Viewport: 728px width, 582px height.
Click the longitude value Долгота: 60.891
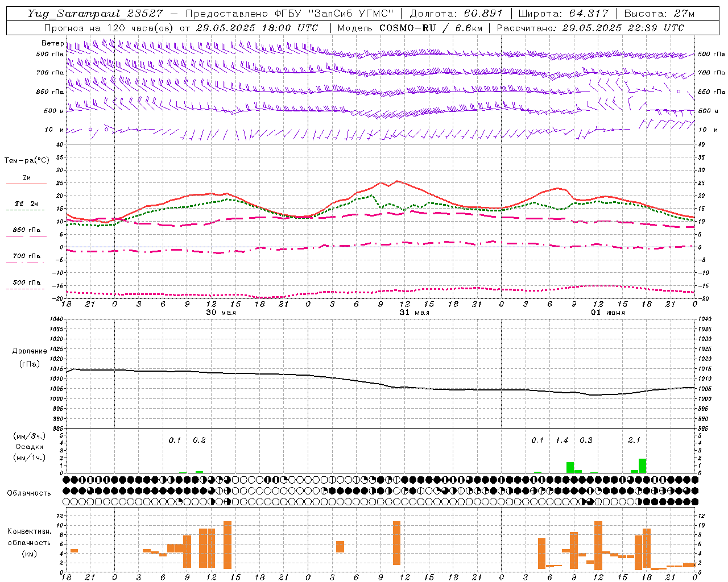click(x=456, y=14)
